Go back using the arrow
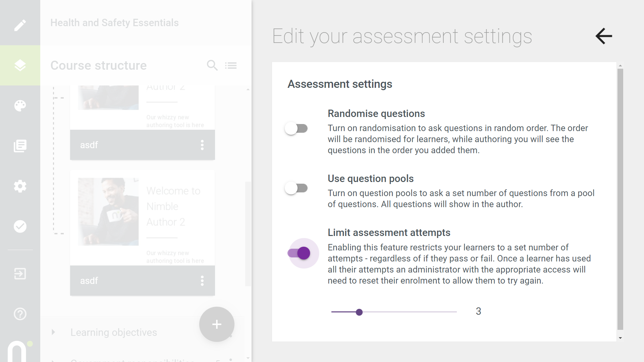644x362 pixels. pos(604,36)
